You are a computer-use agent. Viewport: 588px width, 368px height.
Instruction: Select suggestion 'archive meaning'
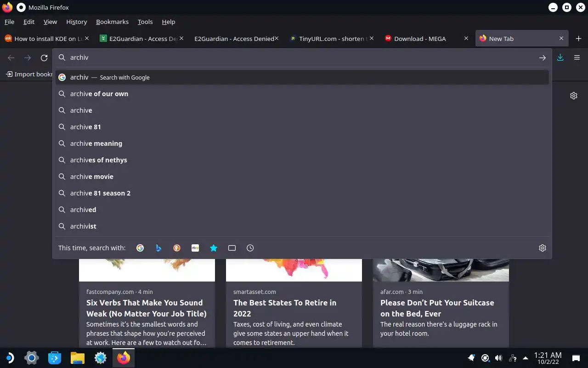click(x=302, y=144)
